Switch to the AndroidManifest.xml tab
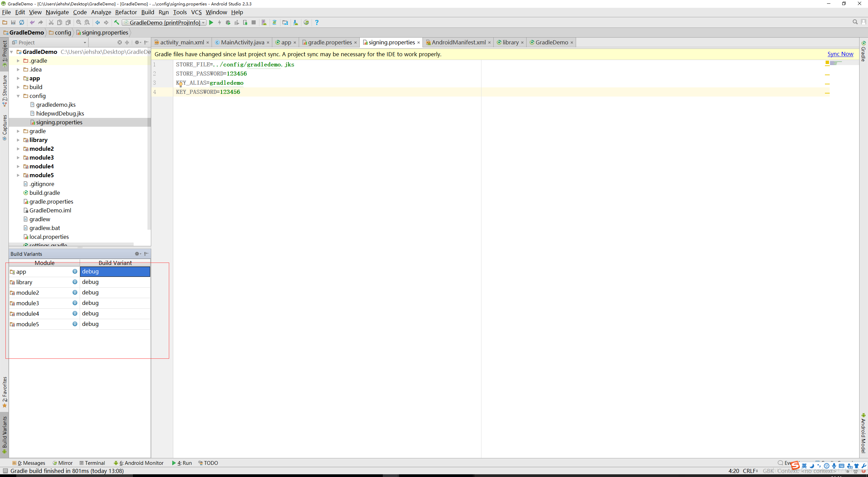 458,42
